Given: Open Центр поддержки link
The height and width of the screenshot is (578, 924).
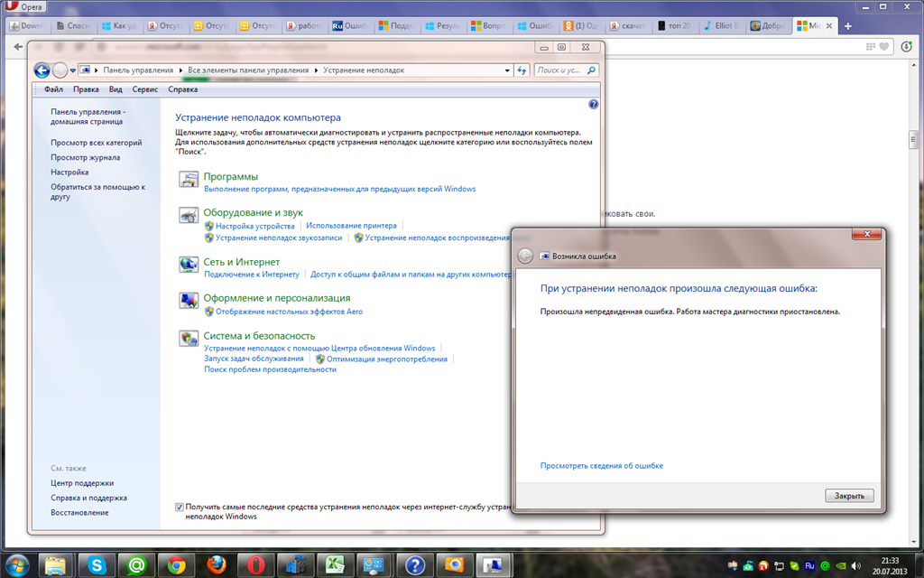Looking at the screenshot, I should click(82, 483).
